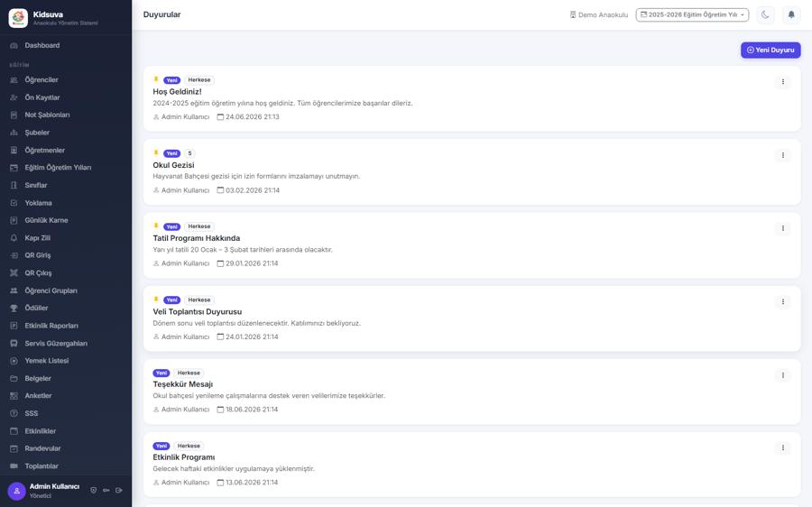Image resolution: width=812 pixels, height=507 pixels.
Task: Toggle dark mode with the moon icon
Action: (765, 15)
